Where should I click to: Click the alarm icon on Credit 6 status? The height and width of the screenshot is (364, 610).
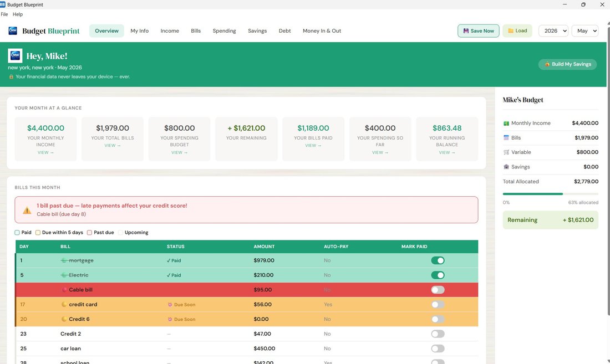170,319
